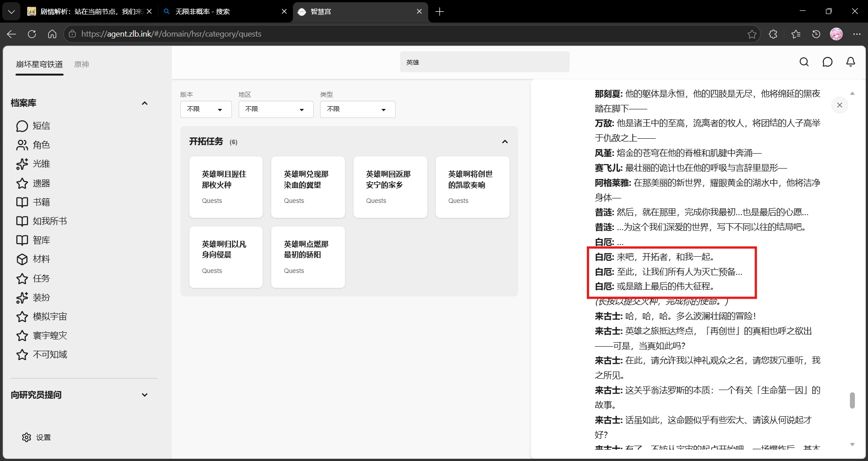Open the 英雄啊将创世的凯歌奏响 quest card
Screen dimensions: 868x461
pyautogui.click(x=472, y=187)
